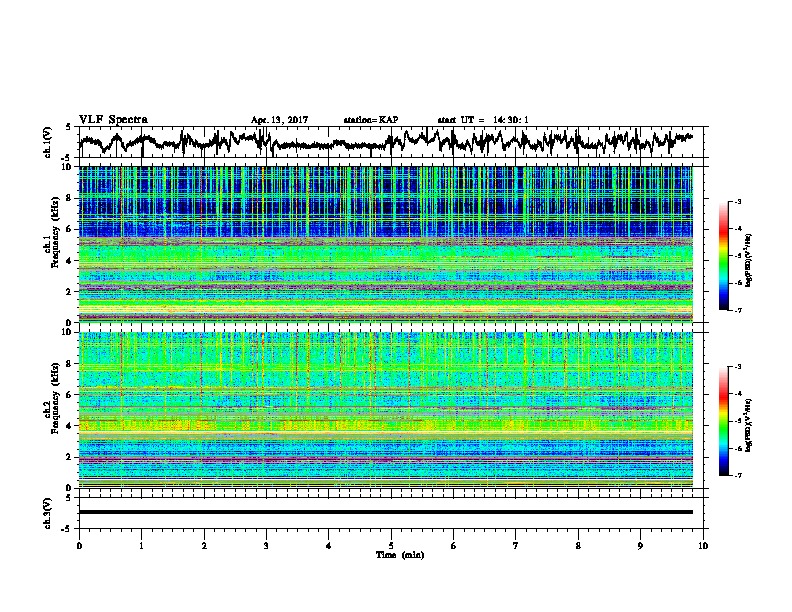Click the upper colorbar log(PSD) label
Image resolution: width=792 pixels, height=612 pixels.
point(748,259)
